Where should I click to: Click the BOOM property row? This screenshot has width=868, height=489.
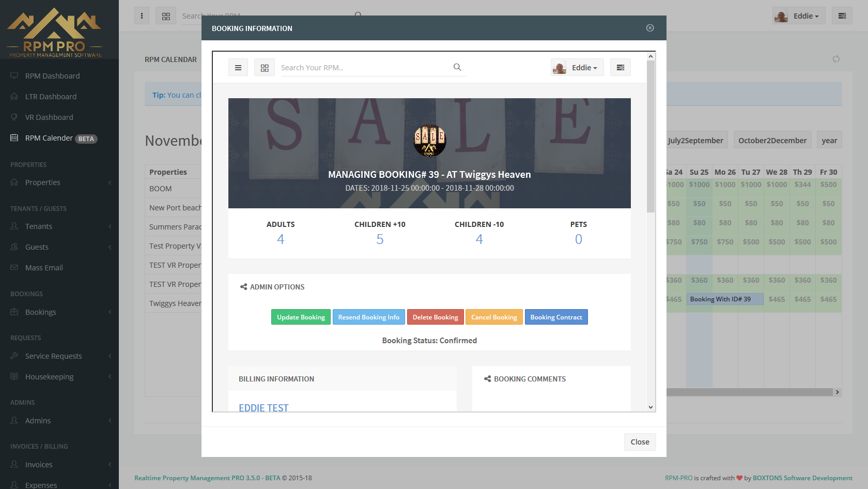click(x=173, y=189)
